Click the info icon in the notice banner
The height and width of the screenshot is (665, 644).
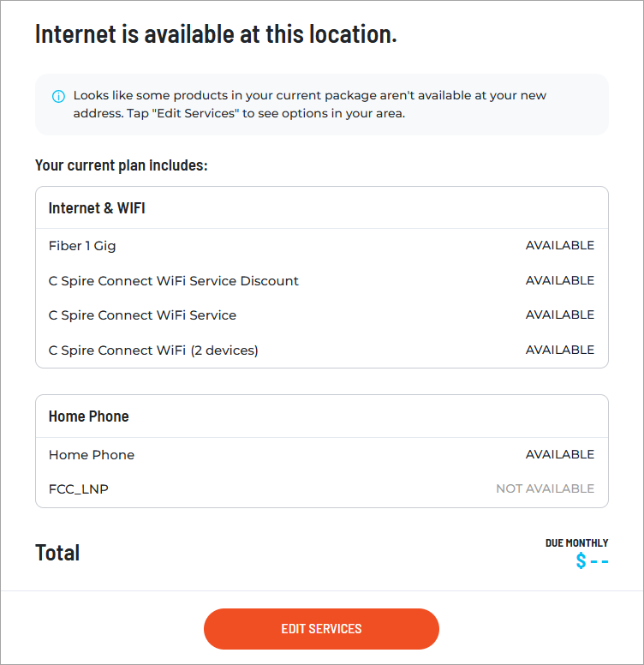click(x=58, y=96)
